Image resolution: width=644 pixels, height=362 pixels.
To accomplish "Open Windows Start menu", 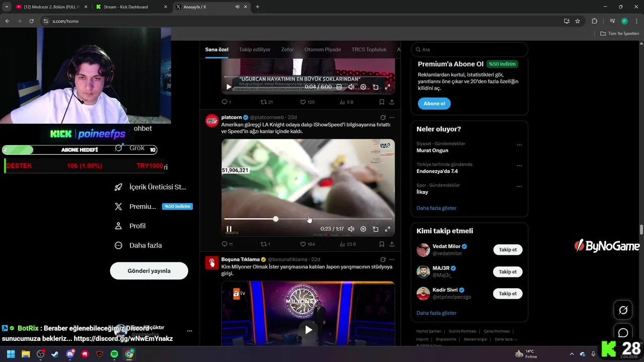I will tap(11, 354).
